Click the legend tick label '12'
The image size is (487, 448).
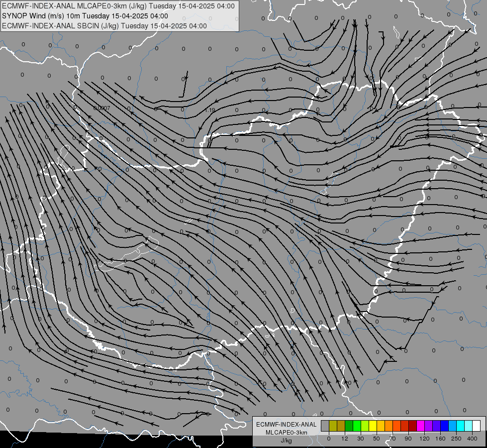[345, 439]
